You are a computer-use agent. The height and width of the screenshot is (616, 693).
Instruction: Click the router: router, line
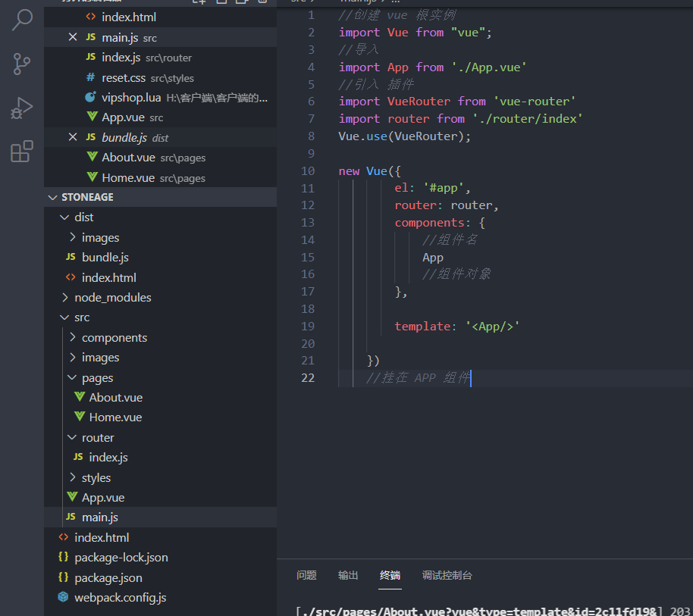(447, 205)
